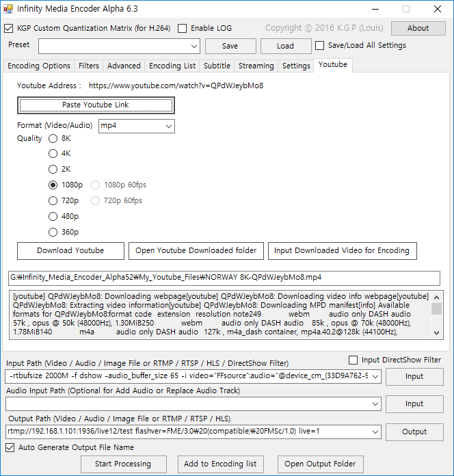Click Paste Youtube Link button
Image resolution: width=454 pixels, height=476 pixels.
click(96, 105)
